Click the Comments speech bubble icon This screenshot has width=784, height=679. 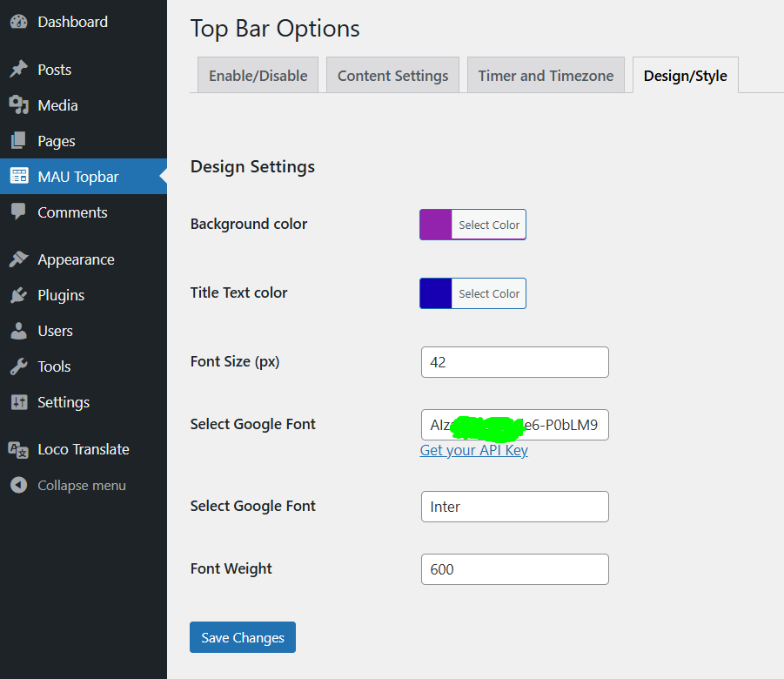point(19,212)
